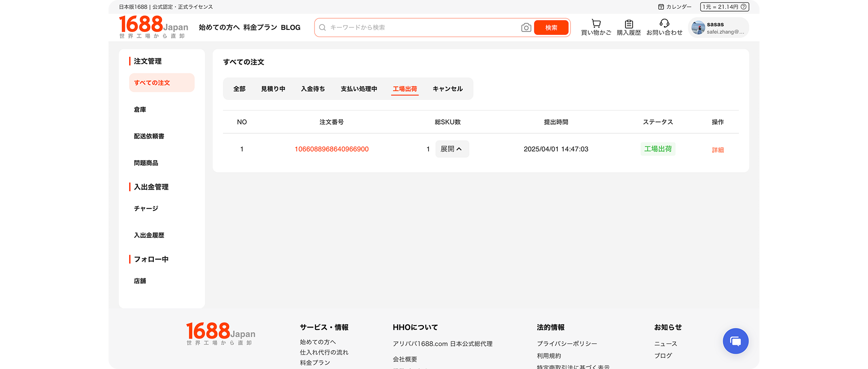Screen dimensions: 868x369
Task: Go to チャージ in sidebar
Action: [146, 208]
